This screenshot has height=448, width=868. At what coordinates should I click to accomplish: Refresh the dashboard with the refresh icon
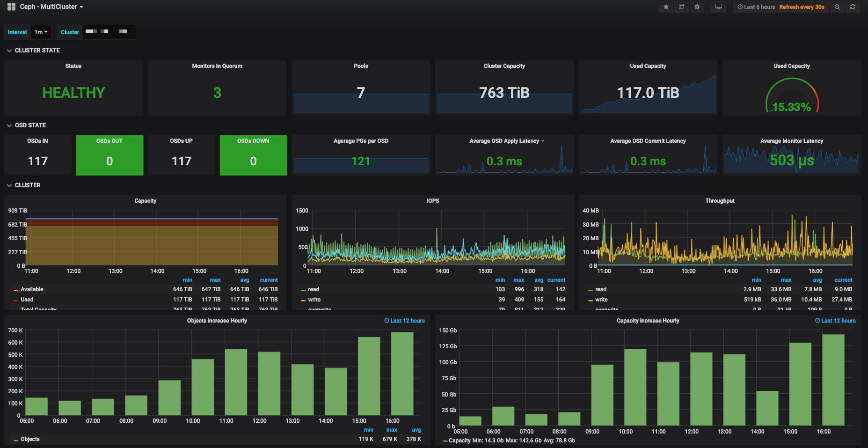click(853, 7)
